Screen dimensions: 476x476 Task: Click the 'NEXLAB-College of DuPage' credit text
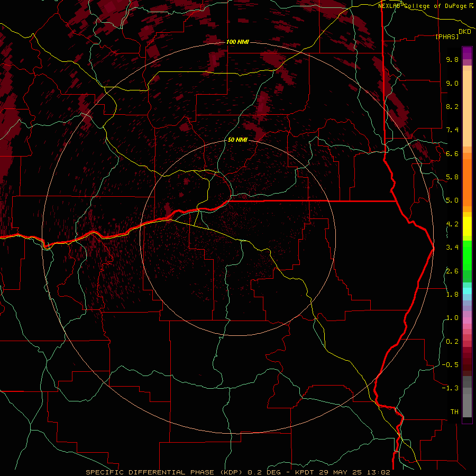point(423,6)
